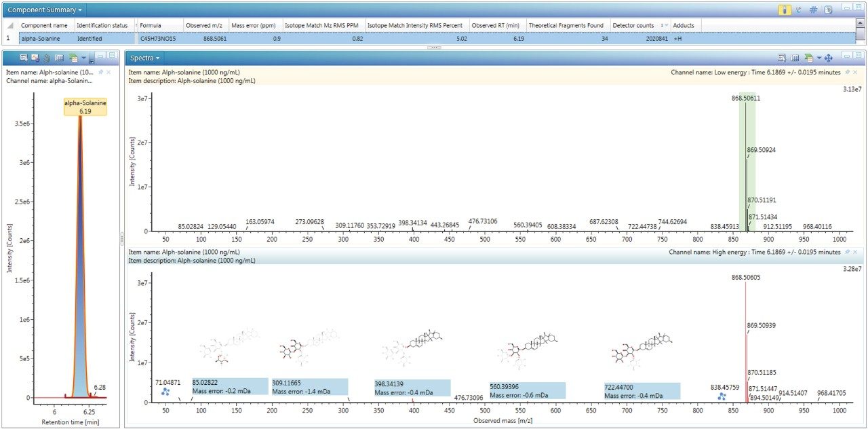The width and height of the screenshot is (868, 429).
Task: Click the four-arrow pan icon in Spectra toolbar
Action: [x=828, y=58]
